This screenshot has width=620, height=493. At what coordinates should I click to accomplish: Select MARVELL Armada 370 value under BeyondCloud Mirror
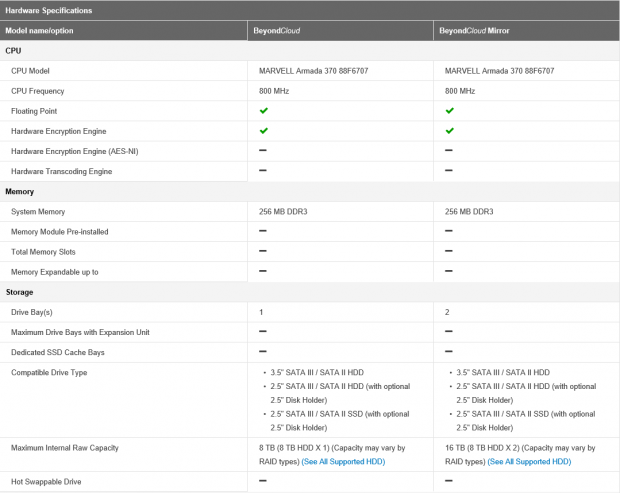tap(499, 71)
